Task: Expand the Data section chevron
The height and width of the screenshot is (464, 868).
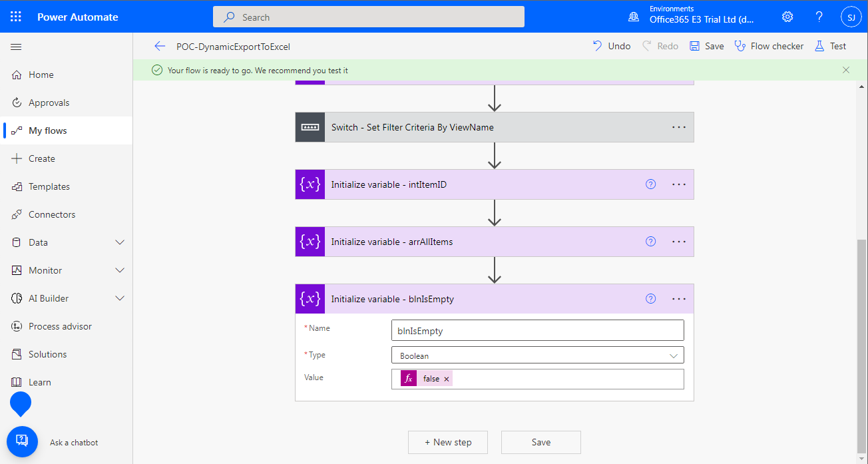Action: click(120, 242)
